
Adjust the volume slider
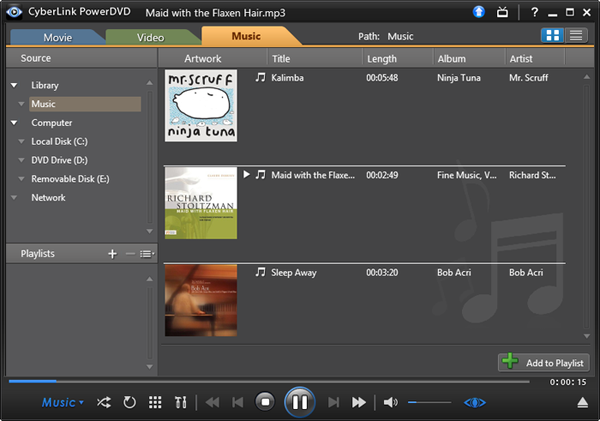tap(429, 403)
